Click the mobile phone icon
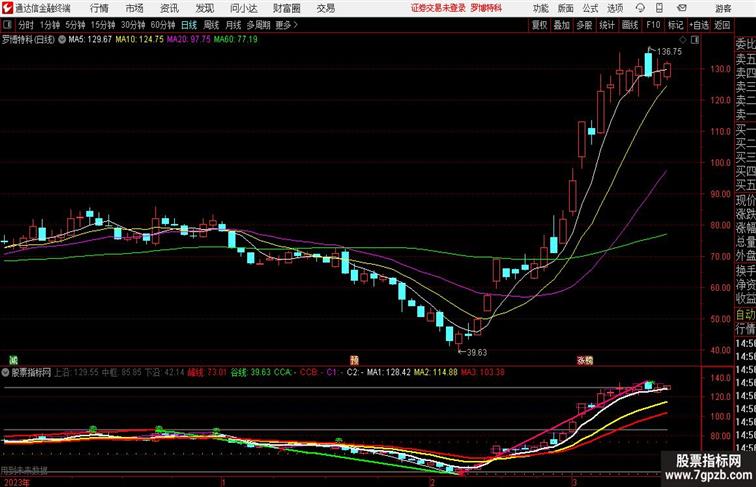 659,8
